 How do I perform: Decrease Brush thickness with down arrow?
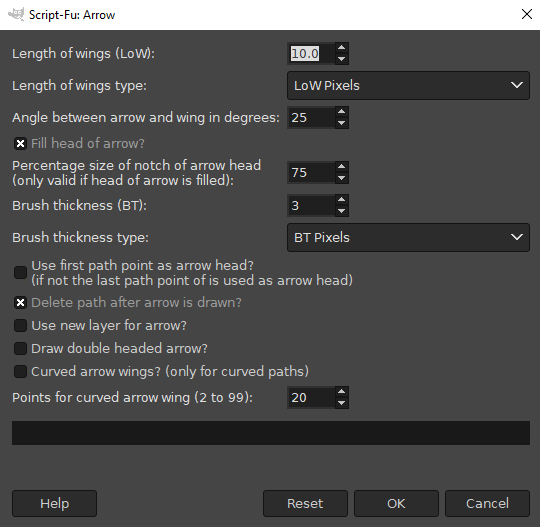pos(341,211)
